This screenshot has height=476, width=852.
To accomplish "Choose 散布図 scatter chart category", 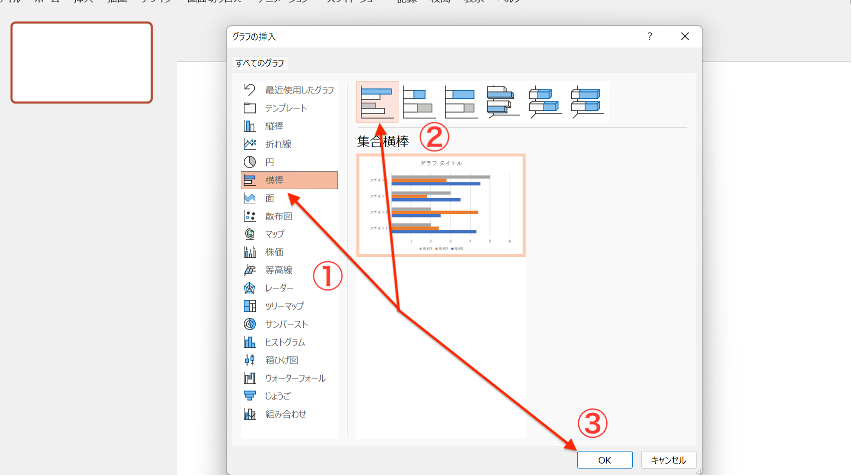I will point(289,216).
